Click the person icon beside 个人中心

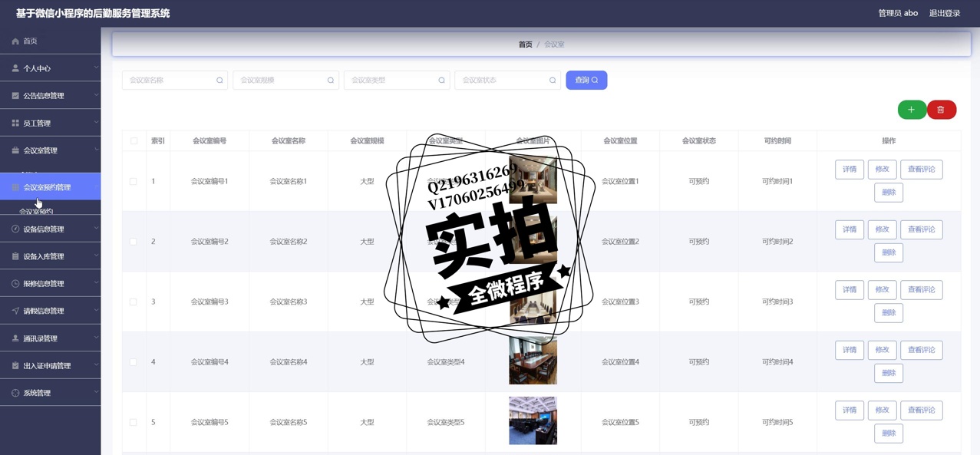tap(15, 68)
